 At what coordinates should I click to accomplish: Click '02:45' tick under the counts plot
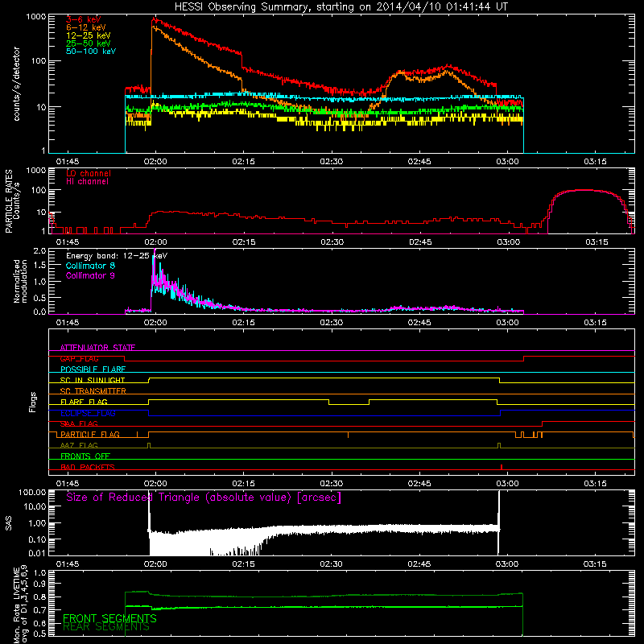[x=419, y=162]
